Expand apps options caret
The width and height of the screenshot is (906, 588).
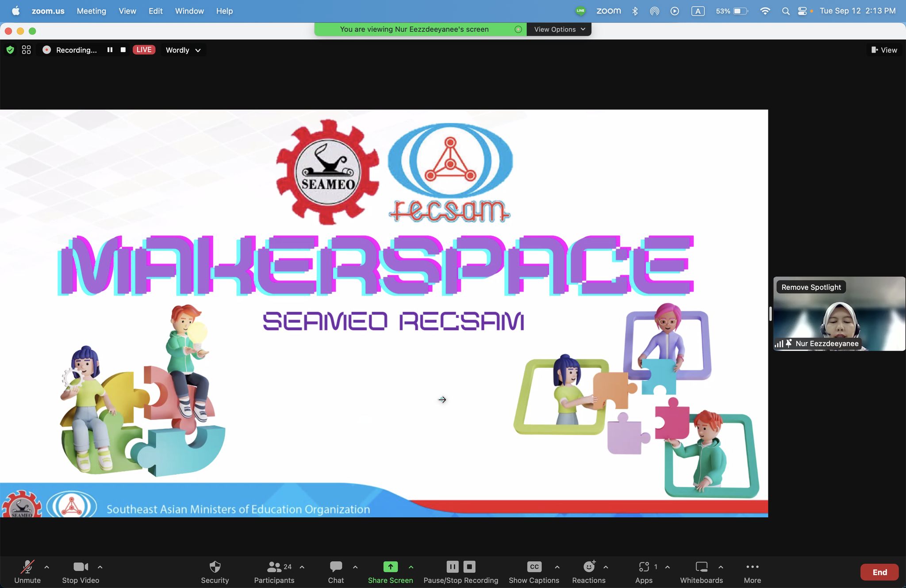(668, 567)
